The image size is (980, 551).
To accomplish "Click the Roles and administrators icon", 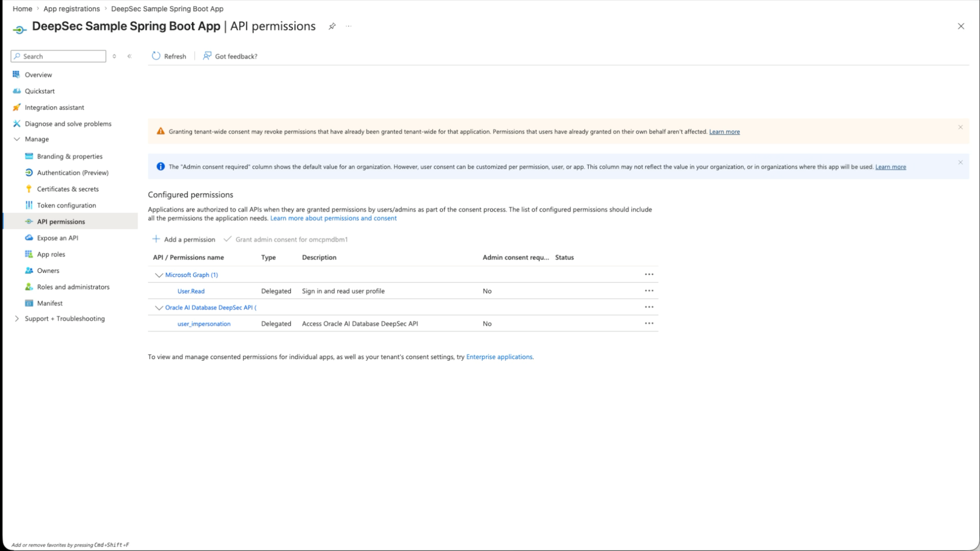I will coord(29,287).
